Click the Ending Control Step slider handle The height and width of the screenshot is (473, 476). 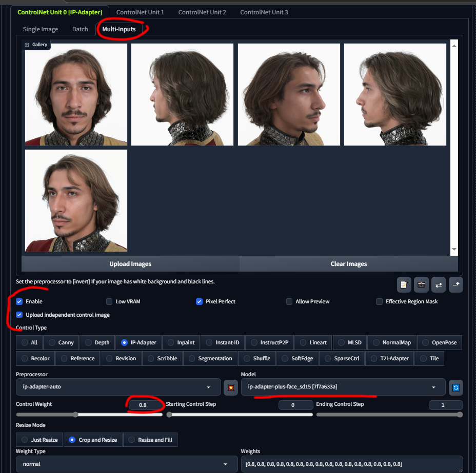pos(460,415)
